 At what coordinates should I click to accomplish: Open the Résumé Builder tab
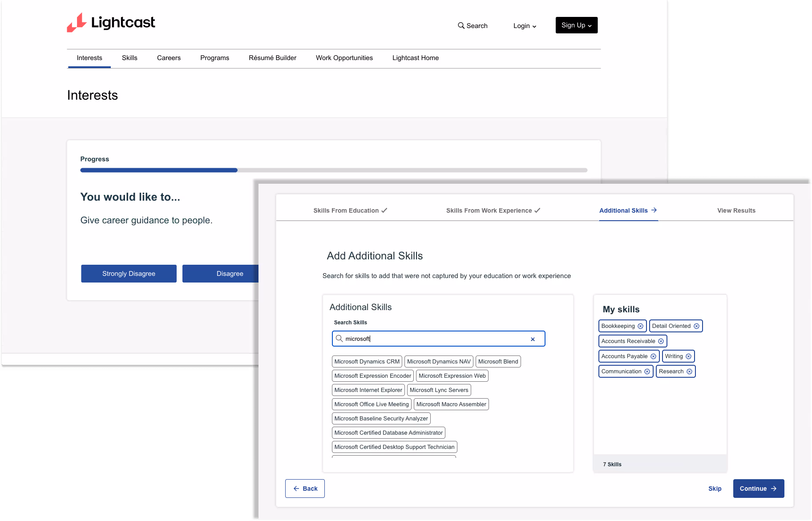click(272, 58)
